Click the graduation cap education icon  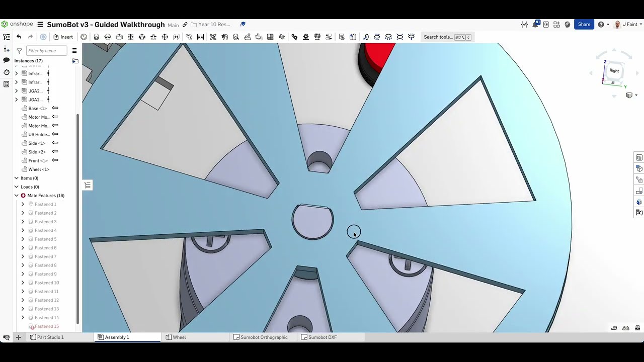click(243, 24)
